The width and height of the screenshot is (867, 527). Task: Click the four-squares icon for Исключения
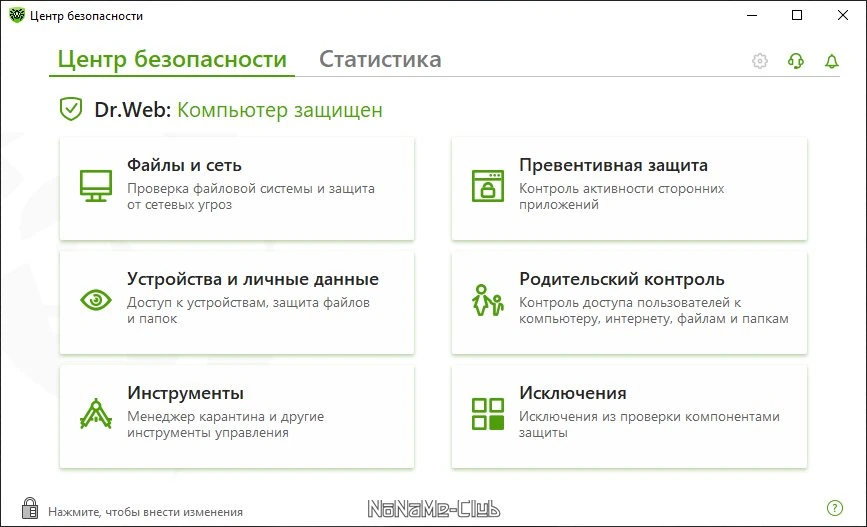tap(488, 414)
